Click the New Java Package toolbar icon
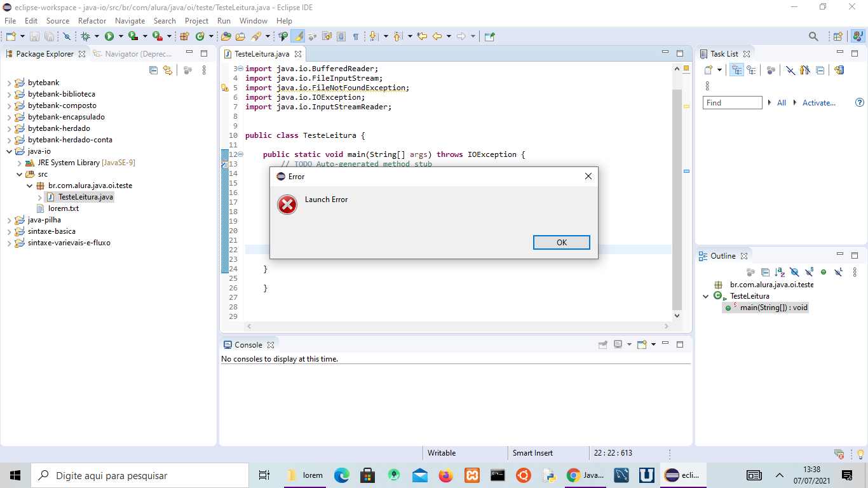This screenshot has width=868, height=488. tap(184, 37)
